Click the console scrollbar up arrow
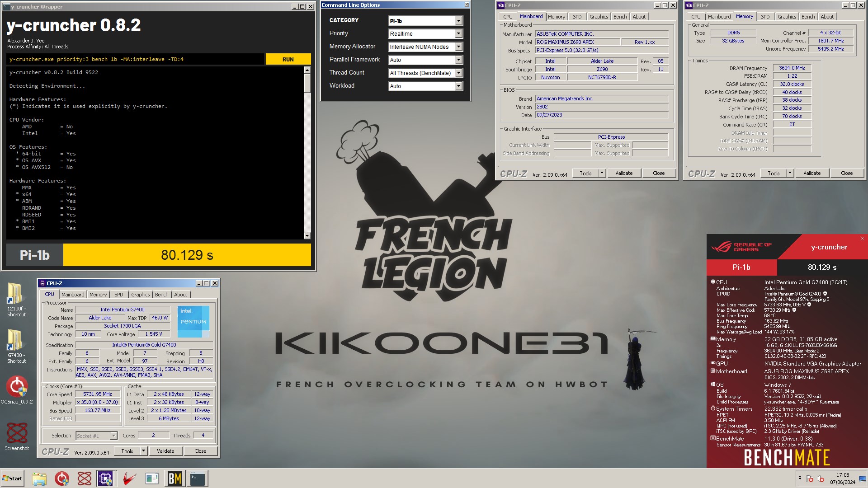 (307, 70)
